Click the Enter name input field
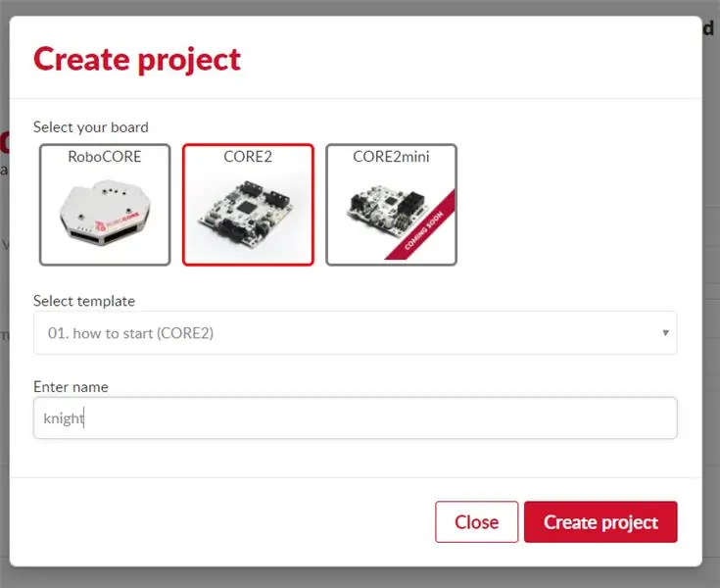 pyautogui.click(x=355, y=418)
